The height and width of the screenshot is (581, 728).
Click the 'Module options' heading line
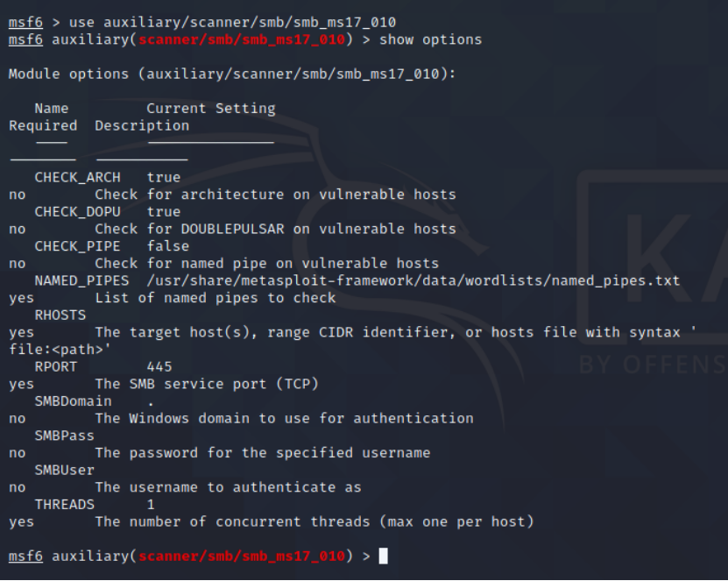[232, 74]
